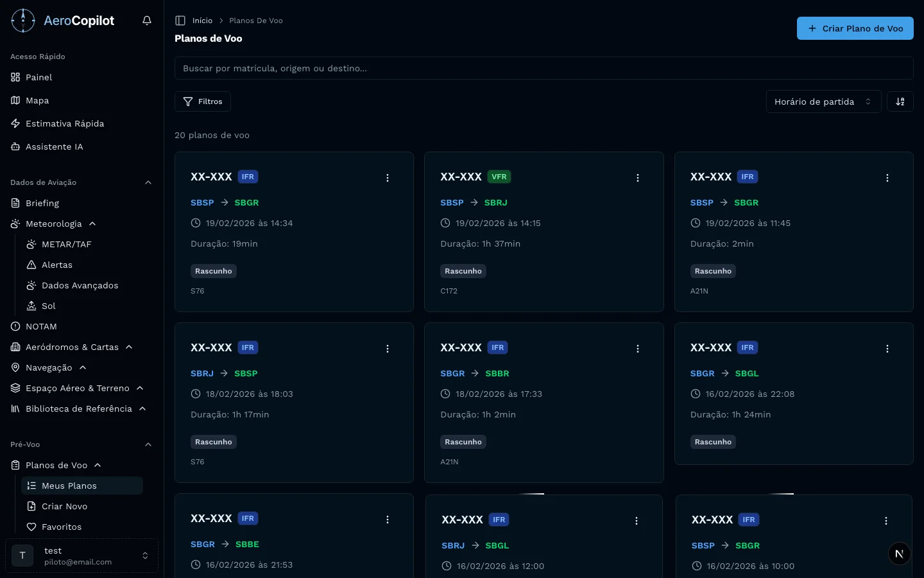Click the flight plan search field
This screenshot has width=924, height=578.
(543, 68)
